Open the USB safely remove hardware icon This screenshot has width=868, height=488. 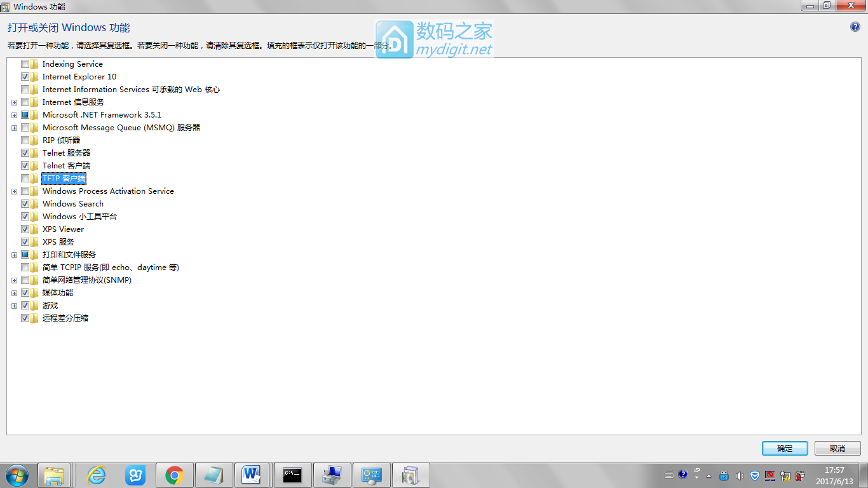coord(724,475)
